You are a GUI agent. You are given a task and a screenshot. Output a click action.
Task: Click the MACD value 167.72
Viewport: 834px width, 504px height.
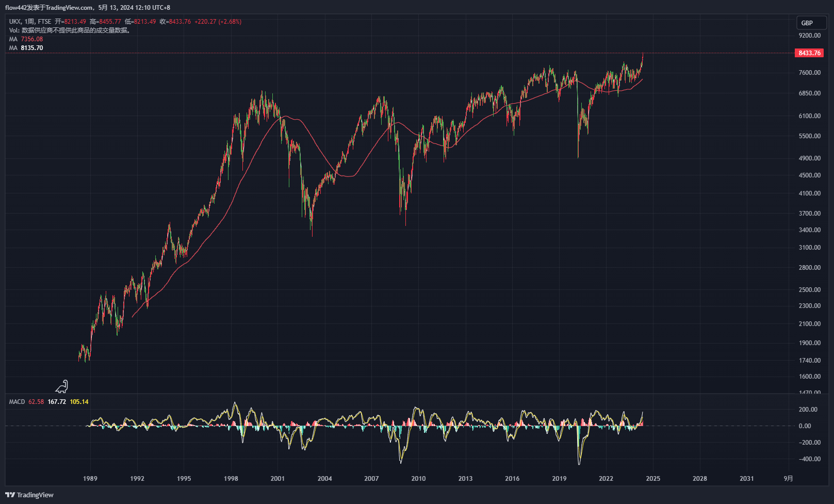click(x=57, y=402)
